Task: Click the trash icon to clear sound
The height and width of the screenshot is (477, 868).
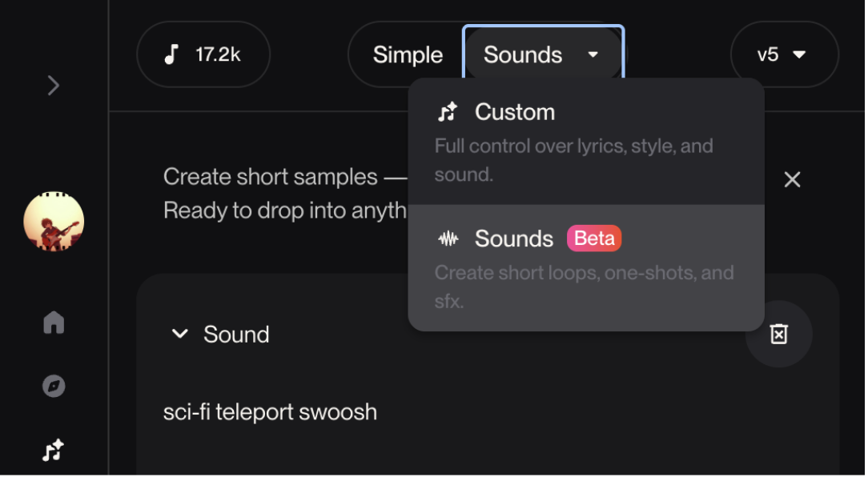Action: 778,335
